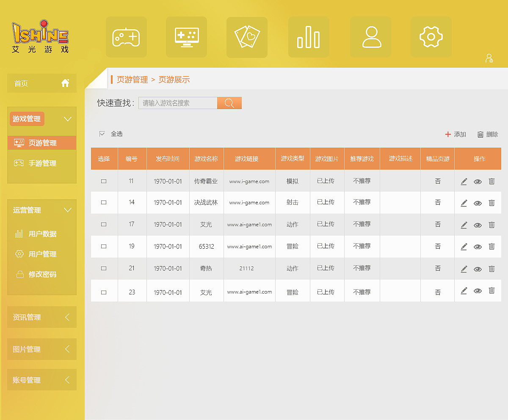Screen dimensions: 508x420
Task: Collapse the 游戏管理 section chevron
Action: pyautogui.click(x=68, y=119)
